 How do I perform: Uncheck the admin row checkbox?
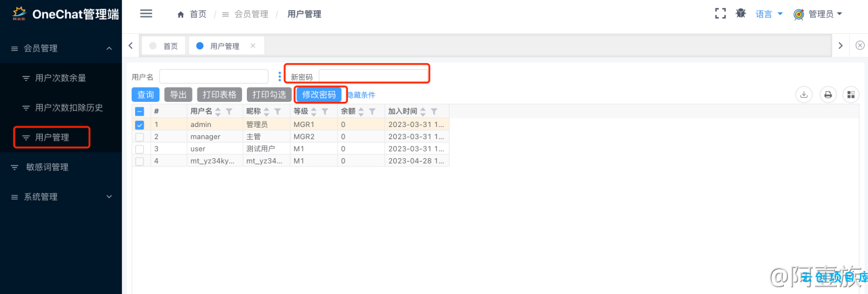tap(140, 125)
